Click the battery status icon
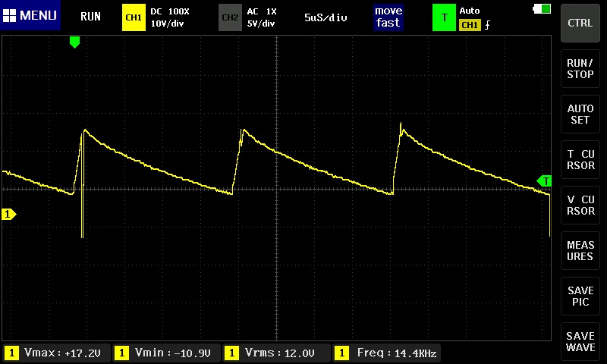This screenshot has height=364, width=607. [543, 8]
